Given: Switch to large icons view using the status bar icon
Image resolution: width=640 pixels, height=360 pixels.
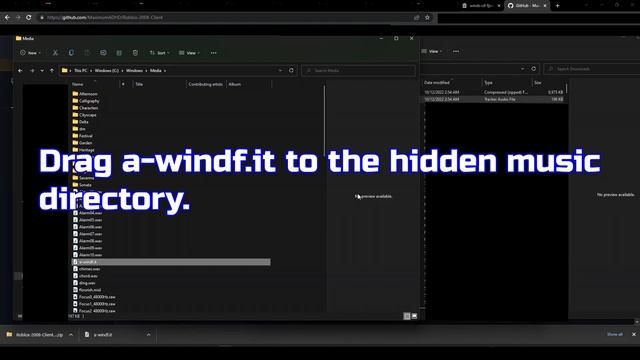Looking at the screenshot, I should (x=414, y=316).
